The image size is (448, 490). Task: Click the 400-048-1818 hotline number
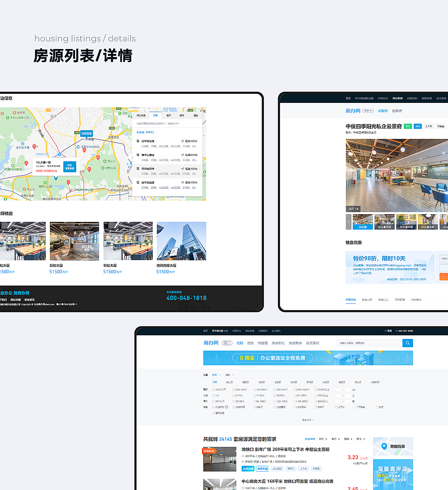pyautogui.click(x=187, y=298)
